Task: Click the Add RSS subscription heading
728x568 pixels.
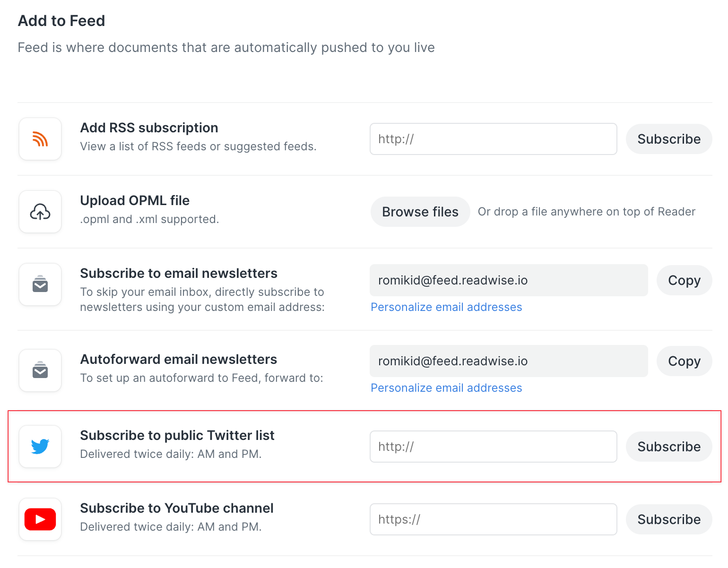Action: 149,128
